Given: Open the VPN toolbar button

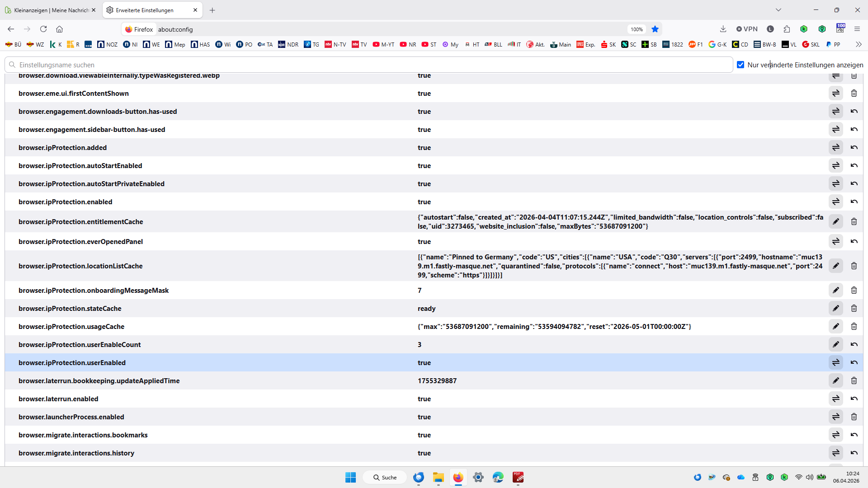Looking at the screenshot, I should [x=747, y=29].
